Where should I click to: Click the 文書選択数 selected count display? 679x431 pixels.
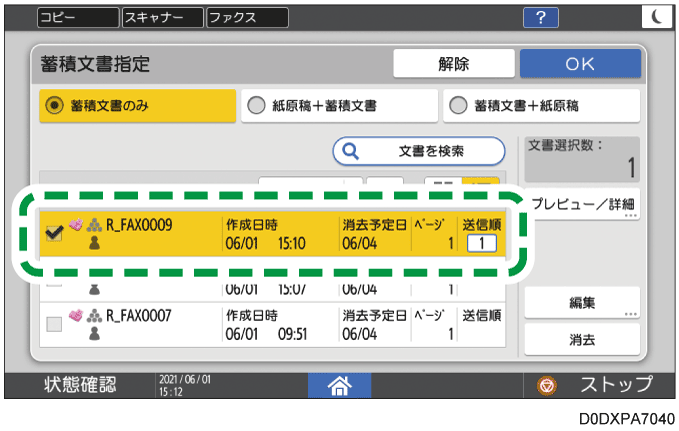coord(582,159)
